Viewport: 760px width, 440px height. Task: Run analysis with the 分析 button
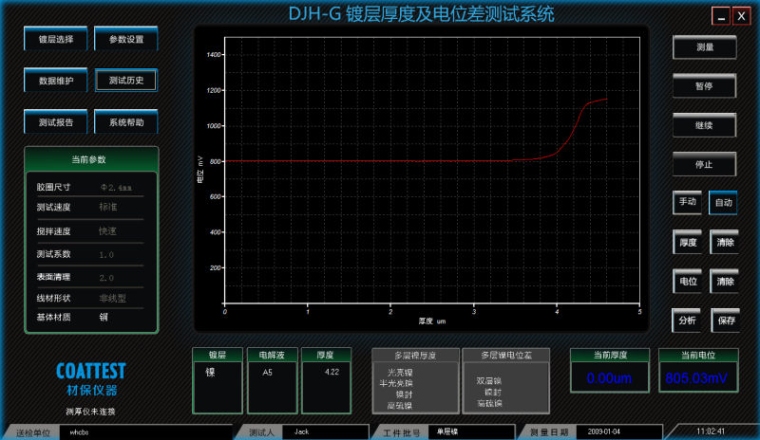[x=687, y=320]
